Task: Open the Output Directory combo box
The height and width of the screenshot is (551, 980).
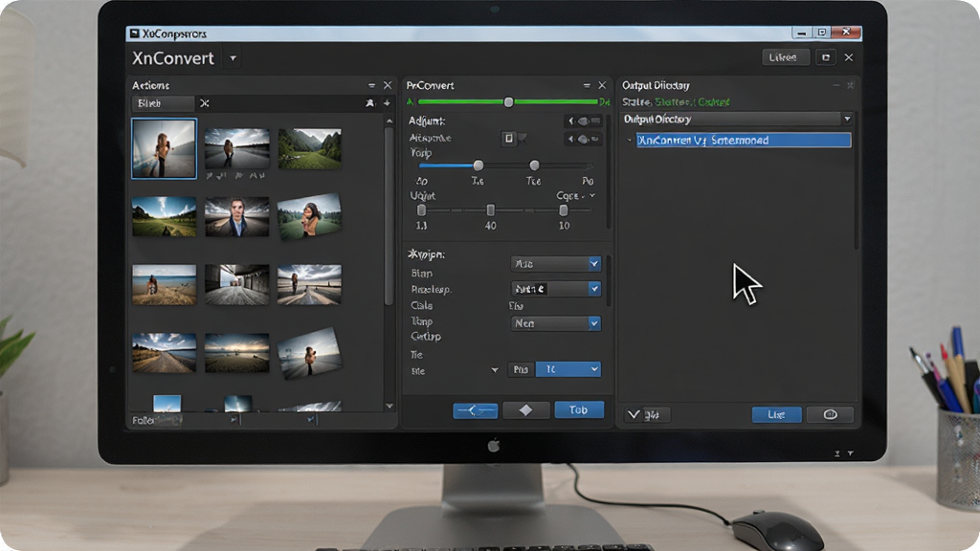Action: [x=738, y=119]
